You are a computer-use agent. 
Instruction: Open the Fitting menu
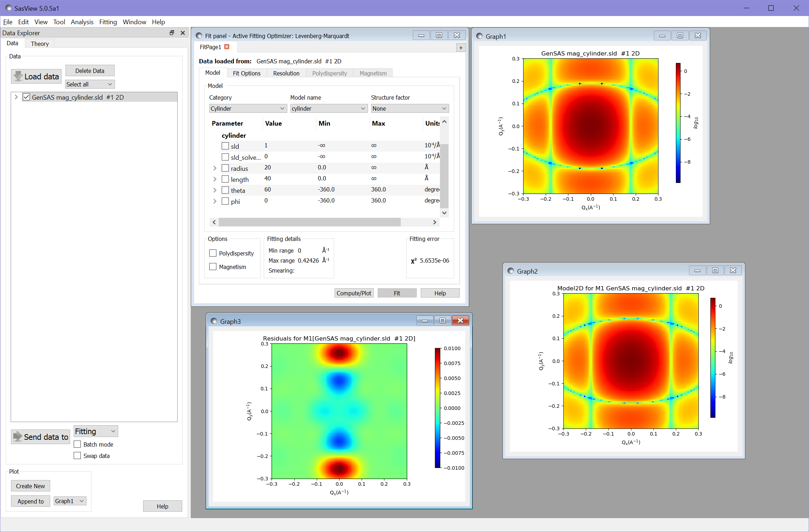[108, 22]
